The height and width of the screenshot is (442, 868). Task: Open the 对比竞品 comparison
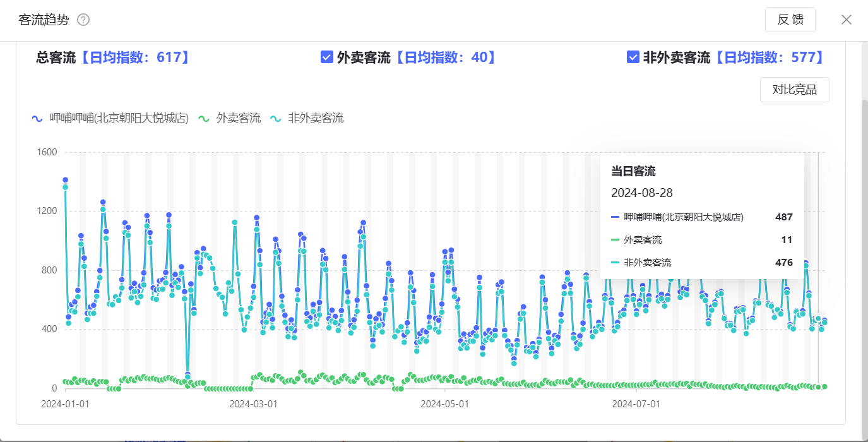click(794, 90)
